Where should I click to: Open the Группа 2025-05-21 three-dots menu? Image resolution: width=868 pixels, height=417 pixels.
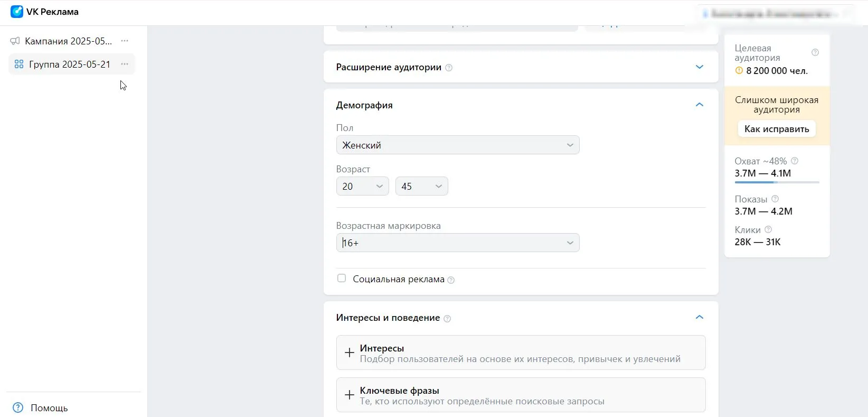pyautogui.click(x=125, y=64)
